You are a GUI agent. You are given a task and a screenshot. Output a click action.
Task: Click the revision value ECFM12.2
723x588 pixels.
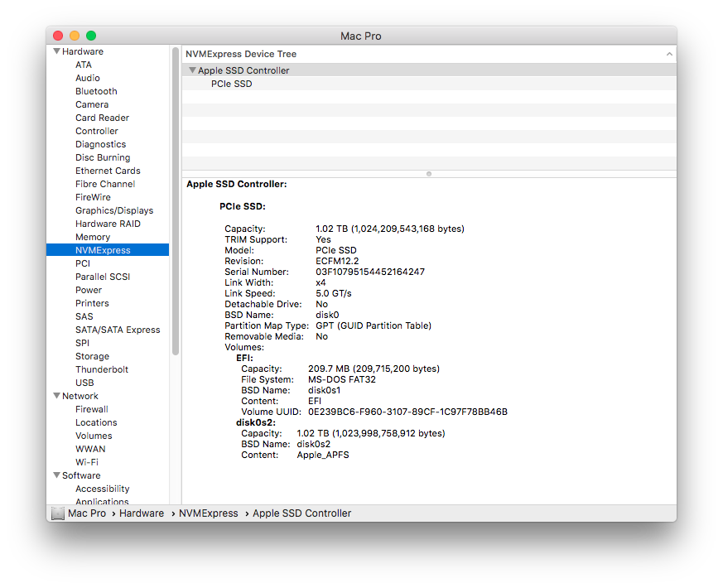[x=337, y=261]
